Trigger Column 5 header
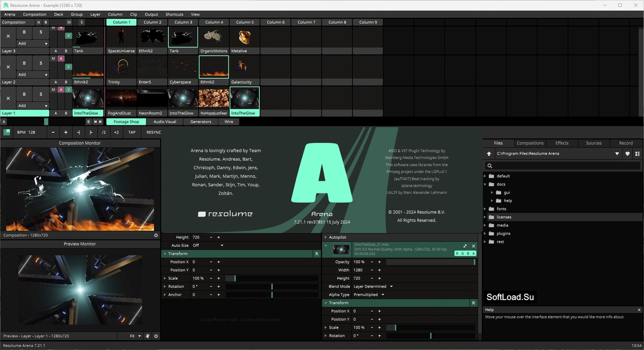Screen dimensions: 644x350 (245, 23)
